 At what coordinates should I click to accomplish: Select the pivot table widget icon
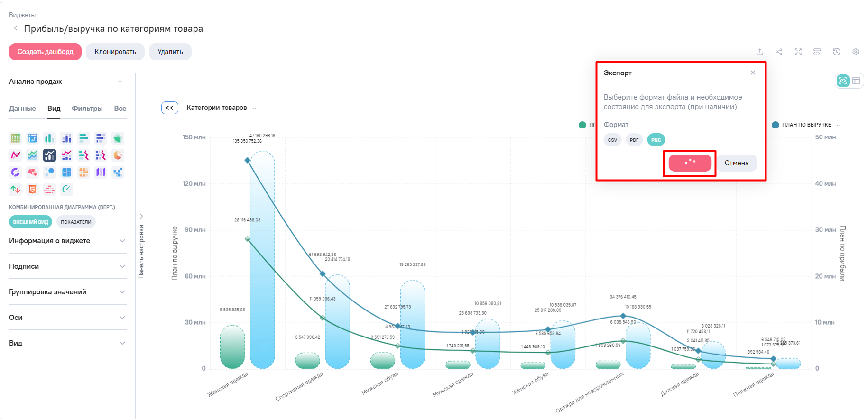32,138
